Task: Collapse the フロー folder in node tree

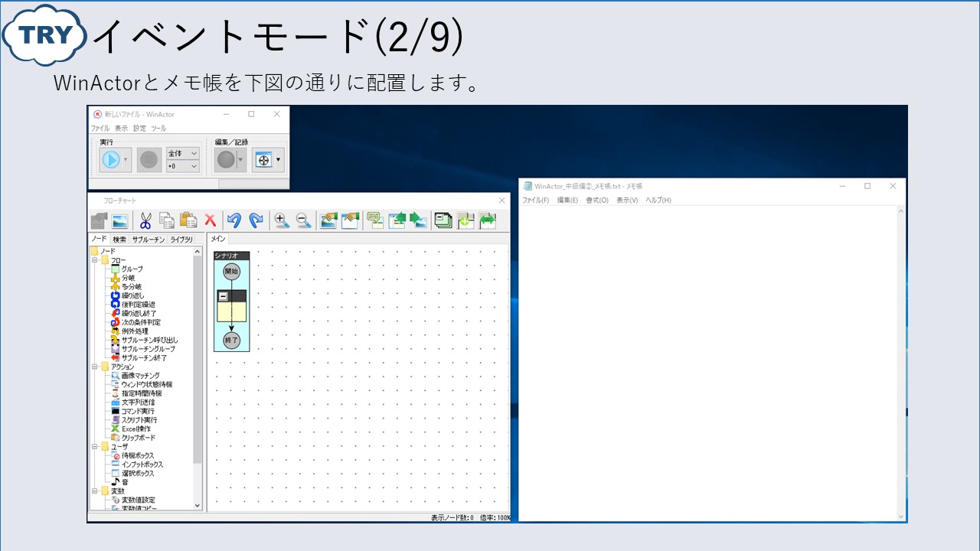Action: (96, 260)
